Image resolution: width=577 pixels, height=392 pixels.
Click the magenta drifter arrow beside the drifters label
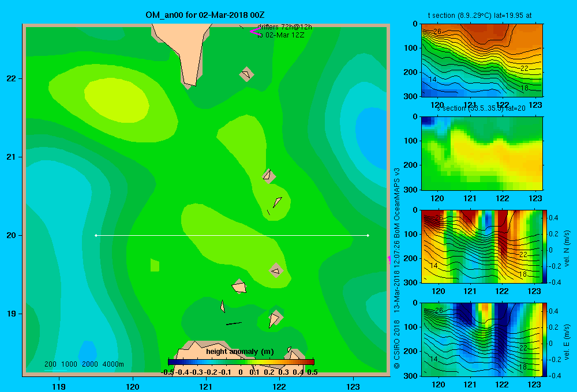tap(254, 32)
